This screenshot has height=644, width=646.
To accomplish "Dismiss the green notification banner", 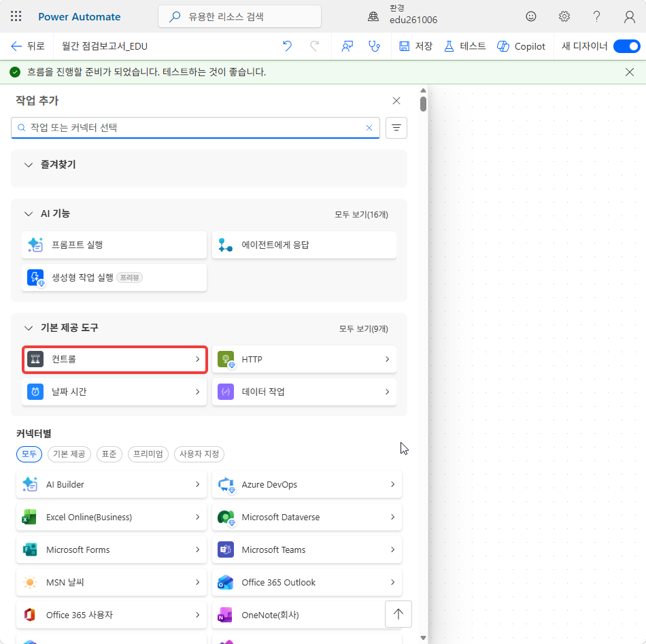I will [x=630, y=72].
